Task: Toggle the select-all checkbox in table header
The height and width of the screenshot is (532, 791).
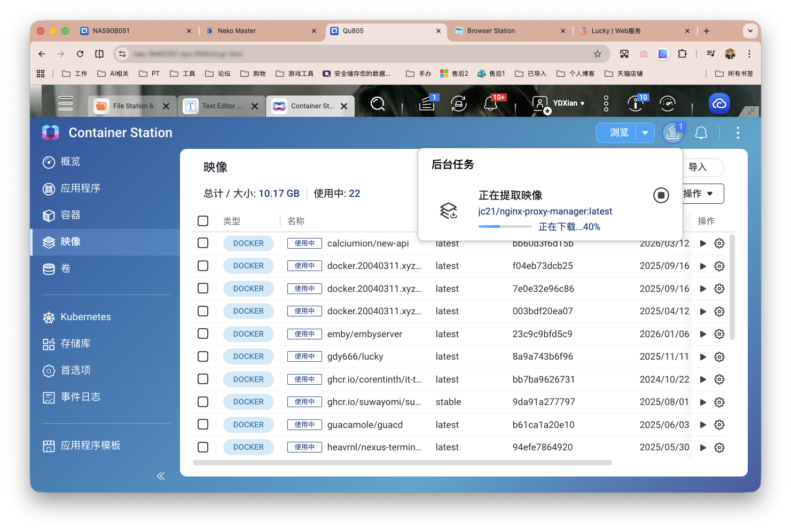Action: [x=203, y=221]
